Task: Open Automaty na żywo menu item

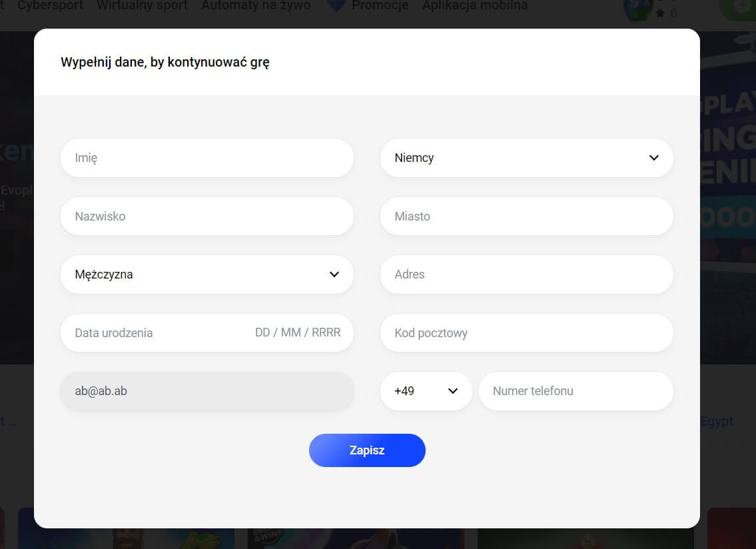Action: 256,6
